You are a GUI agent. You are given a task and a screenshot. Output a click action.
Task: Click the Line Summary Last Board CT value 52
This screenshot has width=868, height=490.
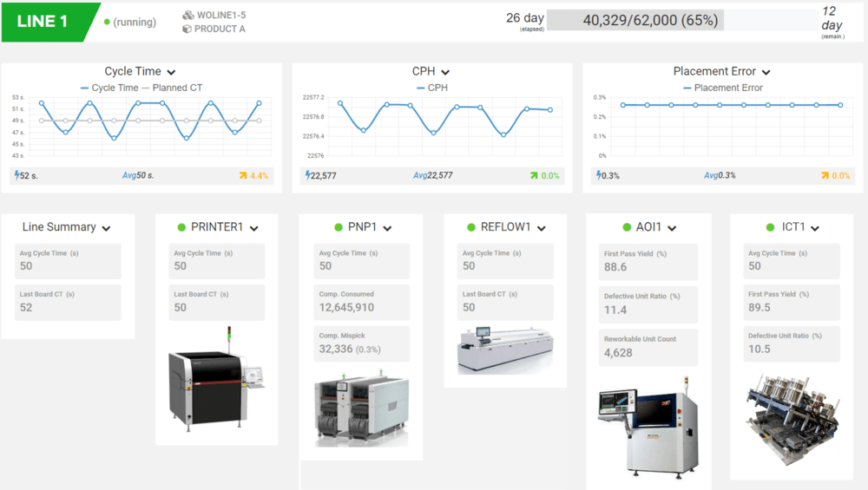[x=26, y=308]
